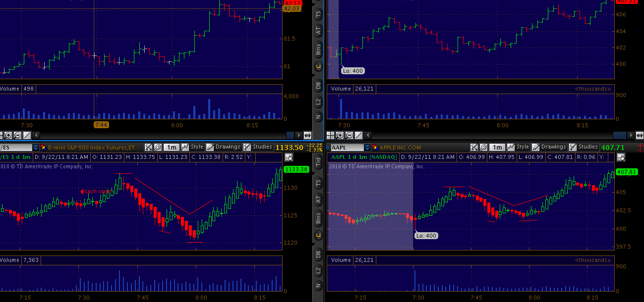644x302 pixels.
Task: Zoom out on top-right AAPL chart
Action: tap(349, 135)
